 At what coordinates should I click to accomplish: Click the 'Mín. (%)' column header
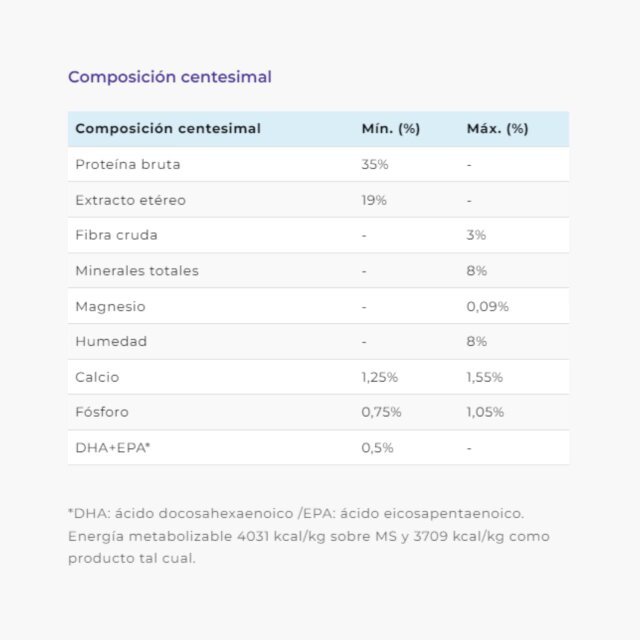(391, 129)
